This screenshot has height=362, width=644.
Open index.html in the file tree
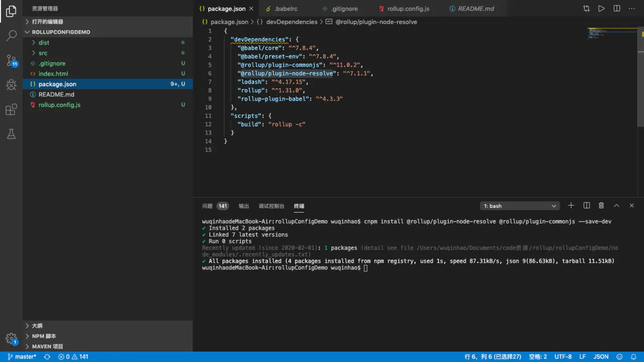pyautogui.click(x=108, y=74)
